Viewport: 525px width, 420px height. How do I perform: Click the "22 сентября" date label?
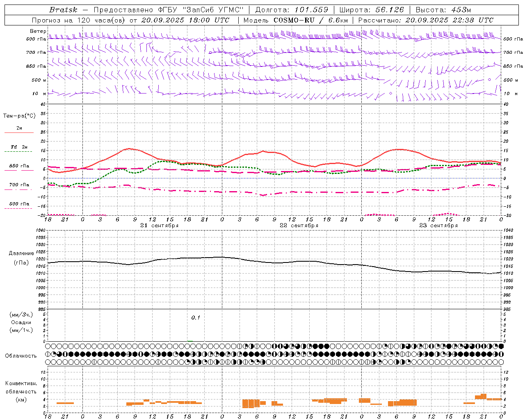coord(299,225)
